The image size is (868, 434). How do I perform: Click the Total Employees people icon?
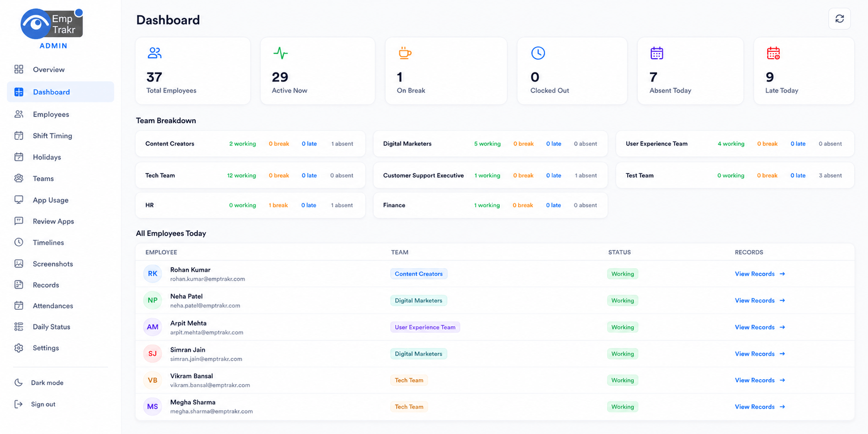coord(154,53)
